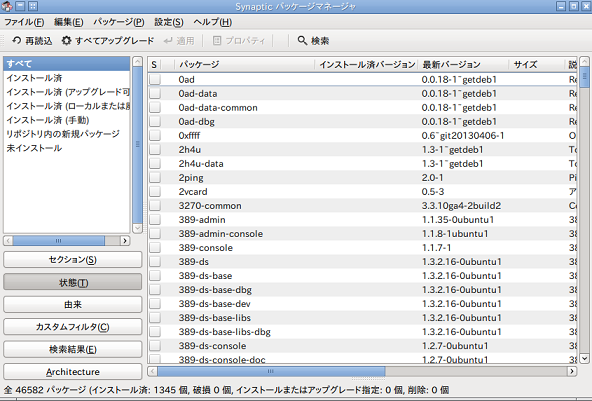
Task: Click package list scroll-down arrow
Action: coord(584,358)
